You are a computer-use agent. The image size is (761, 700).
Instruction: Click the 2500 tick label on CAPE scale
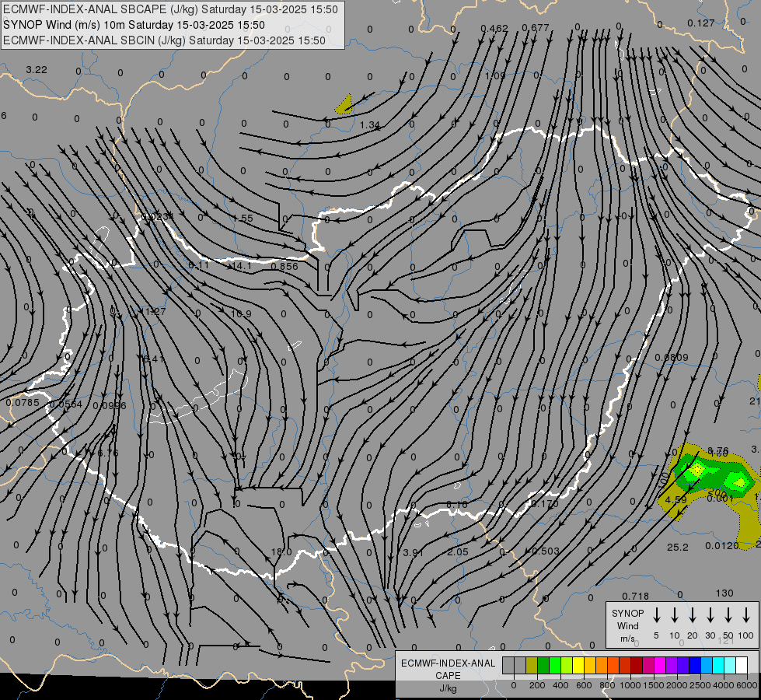(700, 685)
